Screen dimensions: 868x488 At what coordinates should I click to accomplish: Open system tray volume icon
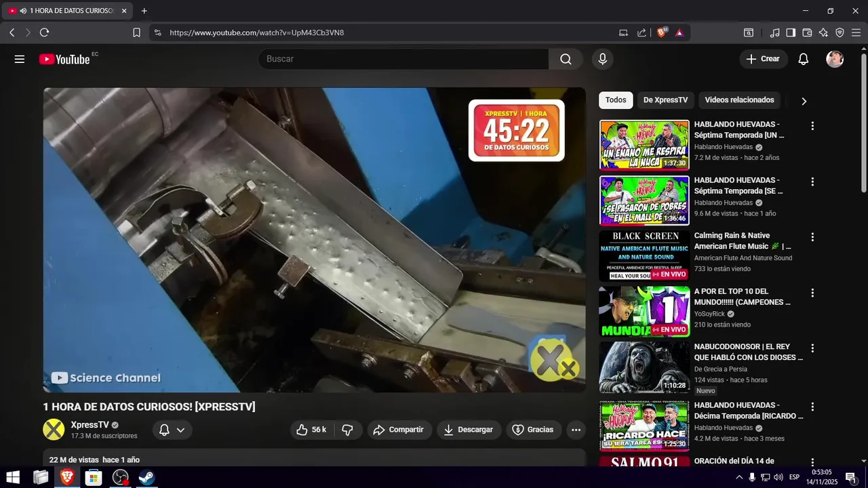(778, 477)
